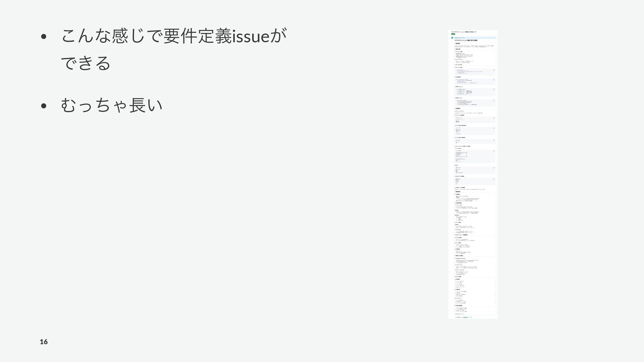Click the long issue screenshot thumbnail
644x362 pixels.
coord(473,174)
